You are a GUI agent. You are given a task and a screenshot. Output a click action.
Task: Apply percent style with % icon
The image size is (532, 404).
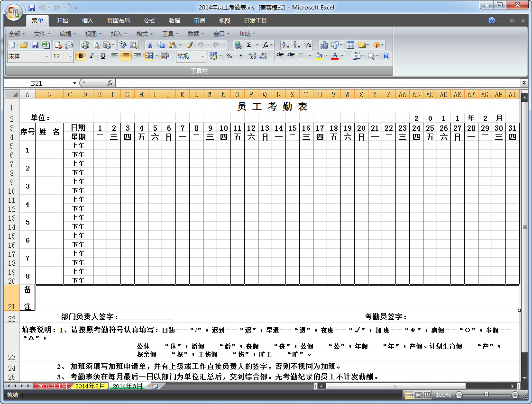229,56
